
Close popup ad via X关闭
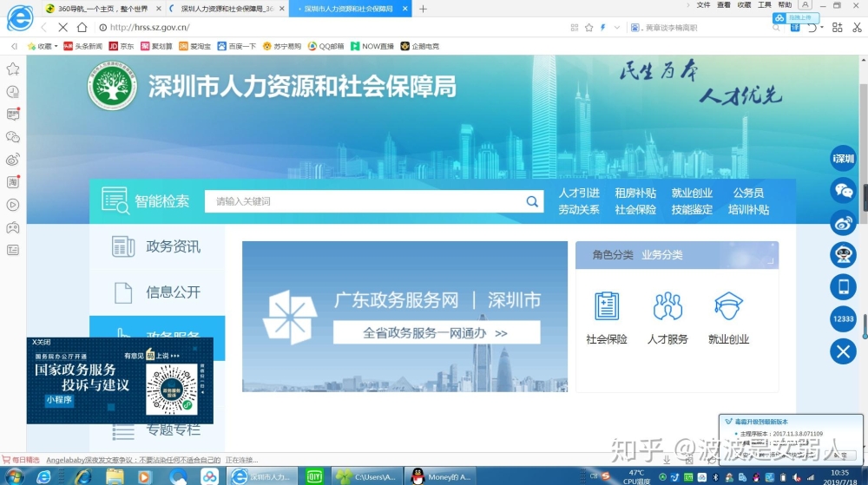[x=41, y=343]
